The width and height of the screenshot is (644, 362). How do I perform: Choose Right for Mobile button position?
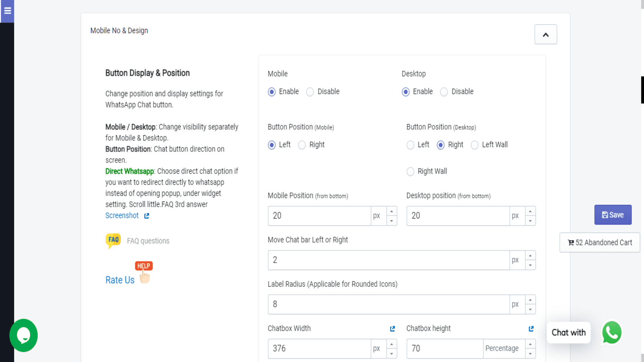302,145
